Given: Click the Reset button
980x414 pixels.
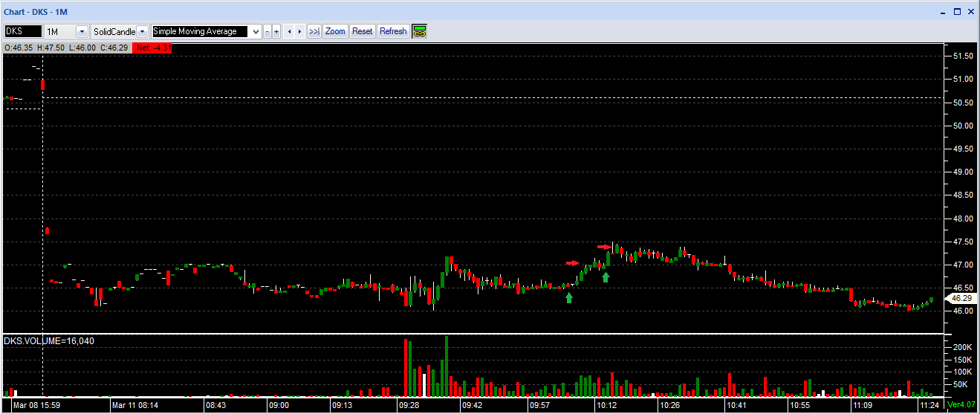Looking at the screenshot, I should (362, 31).
